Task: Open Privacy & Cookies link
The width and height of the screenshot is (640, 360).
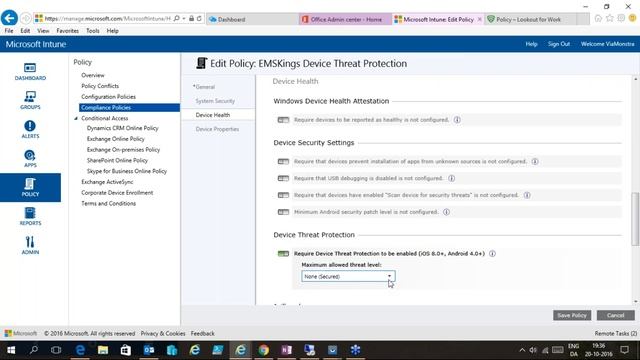Action: click(x=163, y=333)
